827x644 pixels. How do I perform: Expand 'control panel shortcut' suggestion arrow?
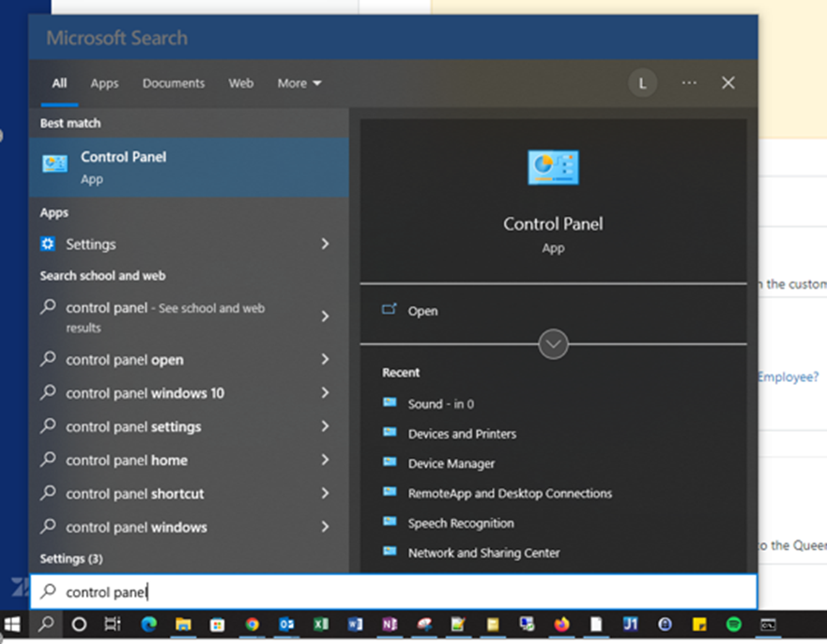tap(326, 493)
